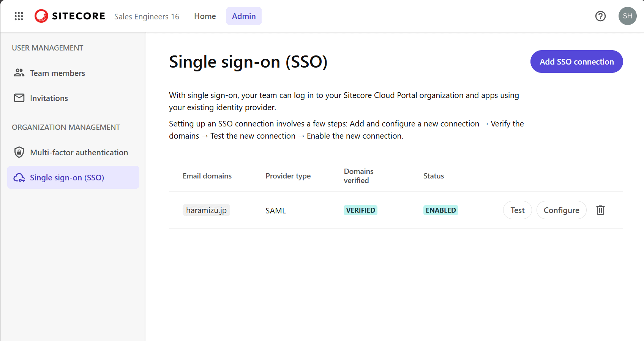Open Team members in sidebar
Screen dimensions: 644x341
[x=57, y=73]
